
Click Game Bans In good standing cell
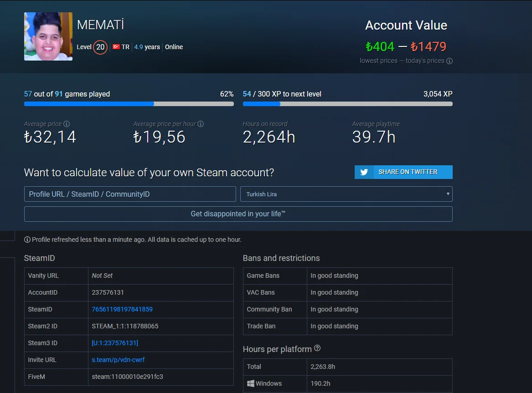pyautogui.click(x=380, y=276)
